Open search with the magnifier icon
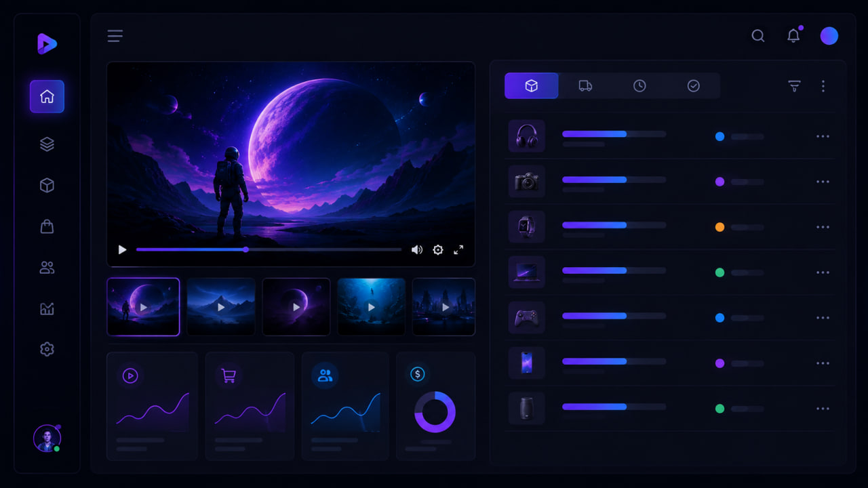 click(x=758, y=36)
